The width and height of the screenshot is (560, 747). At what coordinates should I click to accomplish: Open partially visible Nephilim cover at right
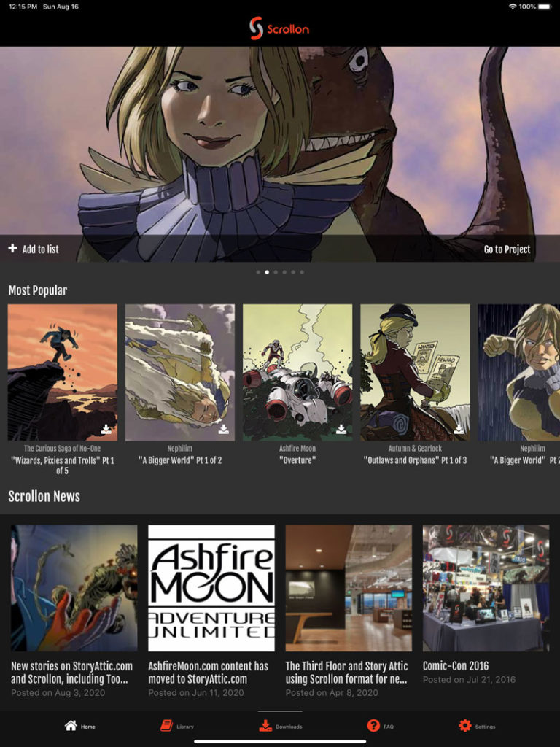[519, 373]
